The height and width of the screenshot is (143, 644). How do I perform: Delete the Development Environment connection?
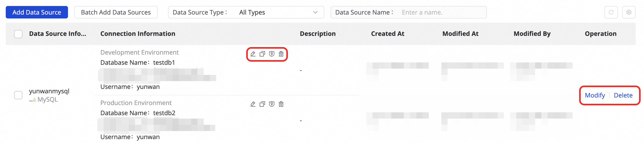pyautogui.click(x=281, y=54)
